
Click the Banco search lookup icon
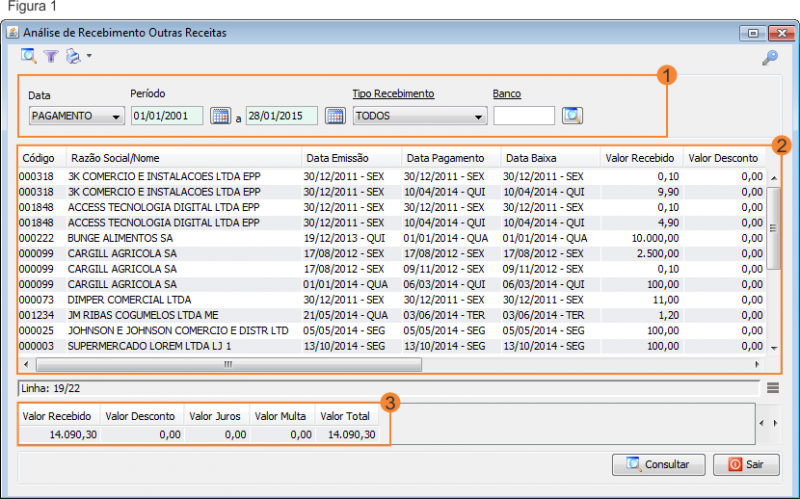(572, 116)
